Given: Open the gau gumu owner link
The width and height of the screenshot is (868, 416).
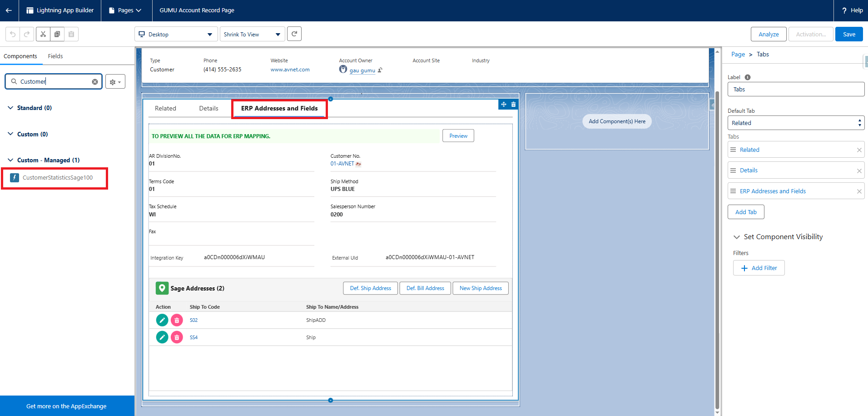Looking at the screenshot, I should coord(362,70).
